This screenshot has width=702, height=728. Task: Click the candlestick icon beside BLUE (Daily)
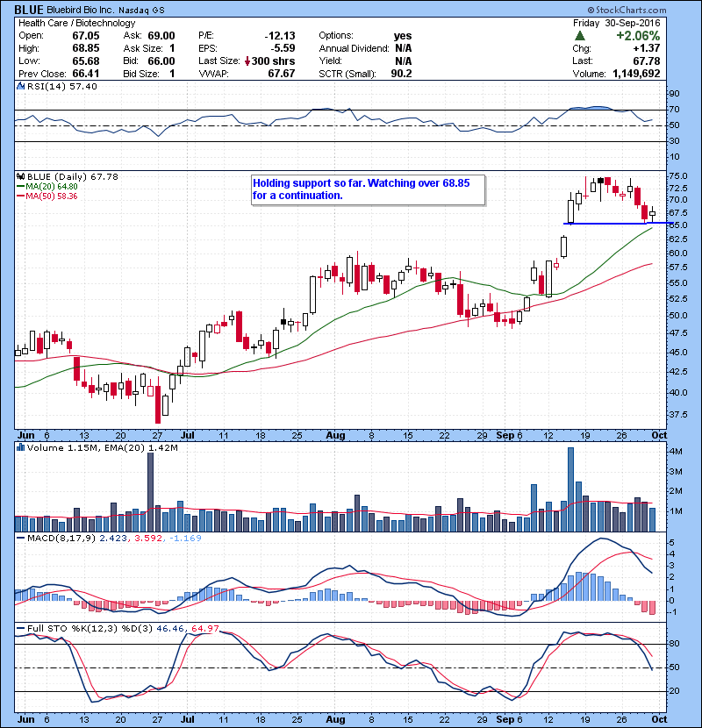click(19, 176)
